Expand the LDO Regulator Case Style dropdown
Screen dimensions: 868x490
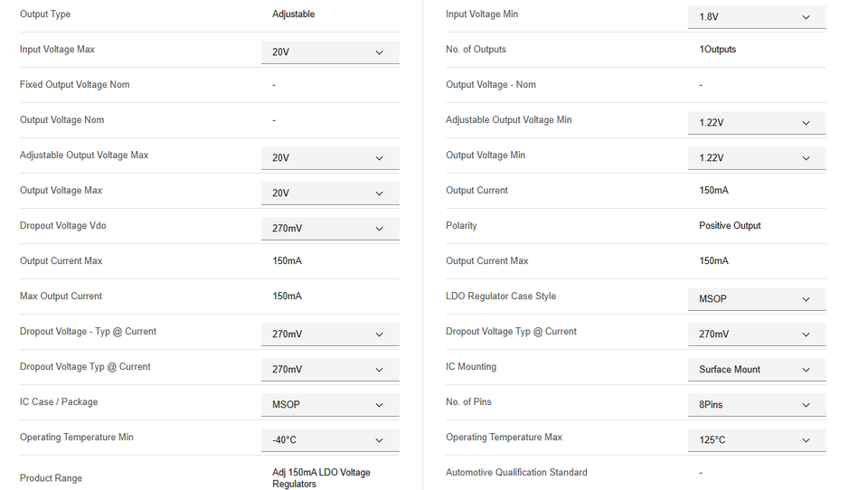(x=757, y=299)
